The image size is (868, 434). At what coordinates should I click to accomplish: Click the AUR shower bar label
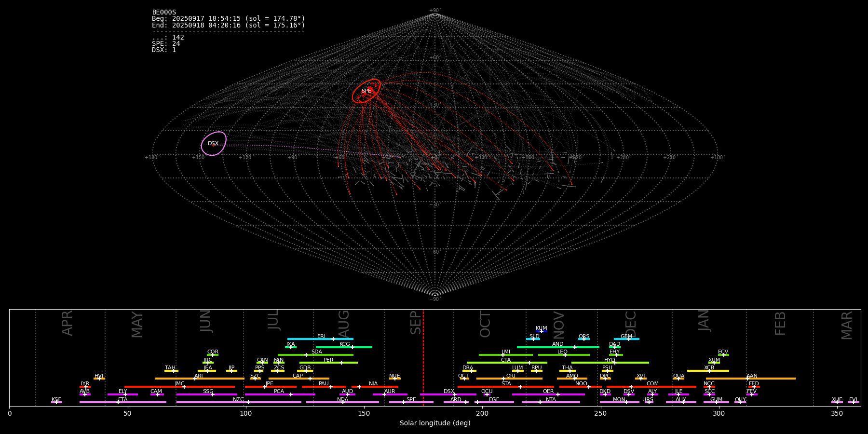point(390,392)
